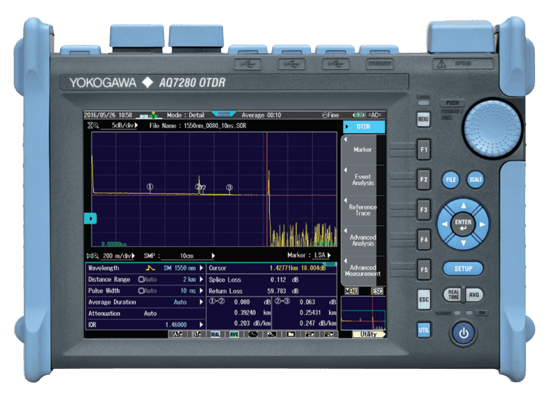
Task: Click the network connection status icon
Action: (149, 115)
